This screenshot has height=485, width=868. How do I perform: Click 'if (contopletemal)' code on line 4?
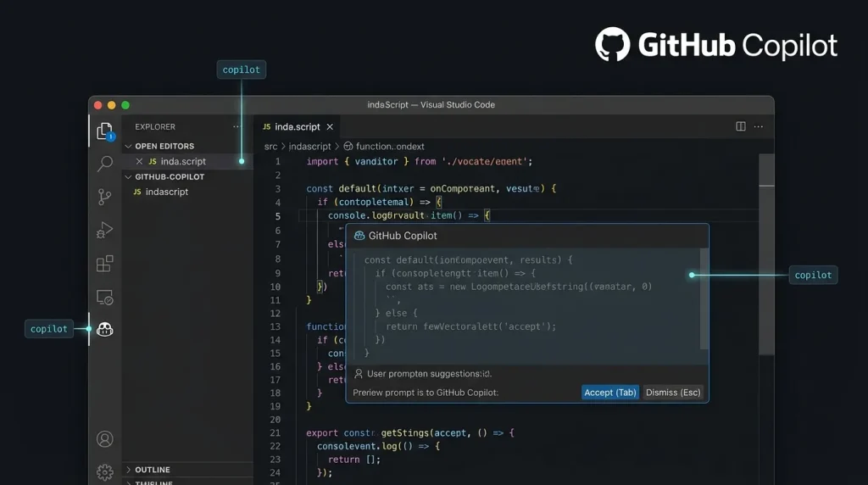click(365, 202)
